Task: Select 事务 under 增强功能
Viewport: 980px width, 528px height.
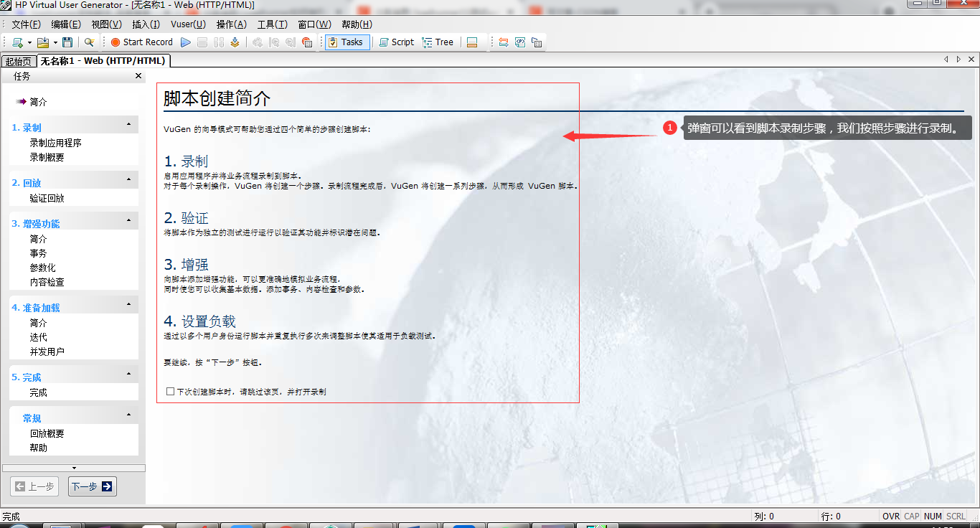Action: point(38,253)
